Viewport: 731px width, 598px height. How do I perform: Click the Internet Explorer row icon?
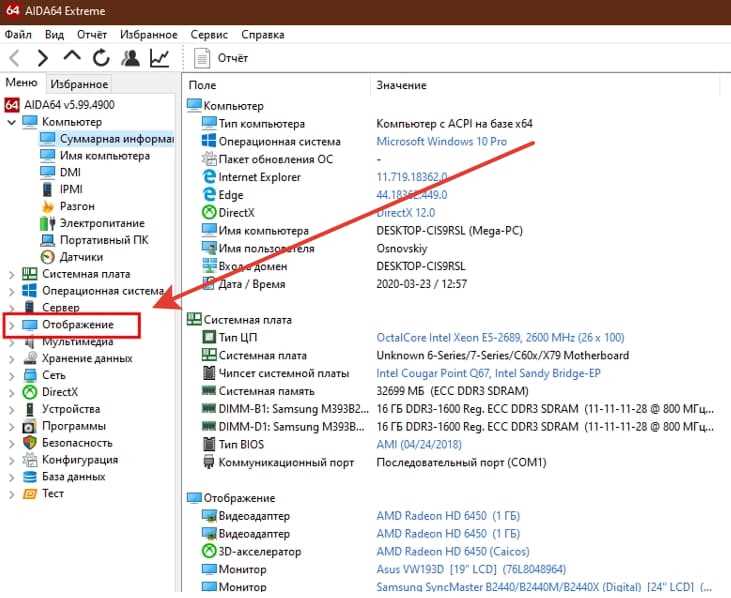point(209,177)
